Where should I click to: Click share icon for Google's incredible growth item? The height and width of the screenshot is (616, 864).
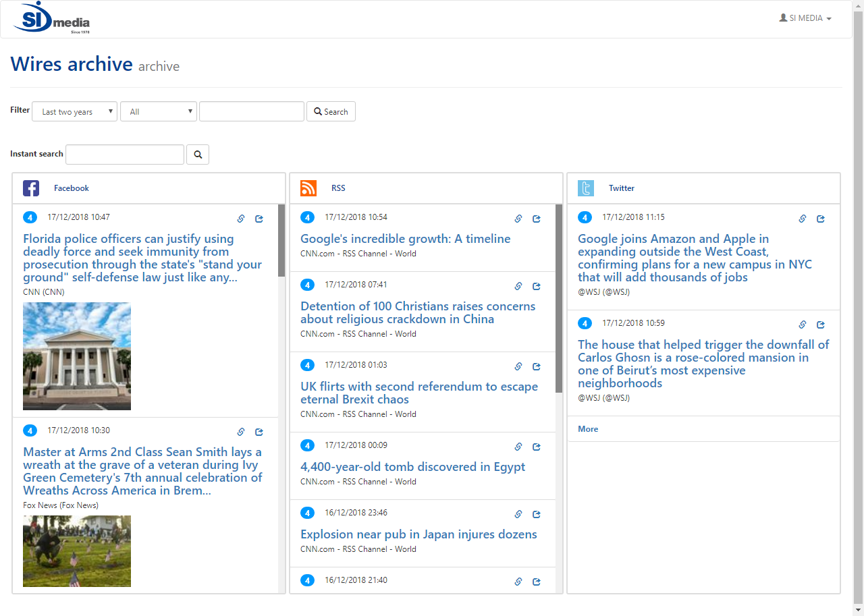pos(537,219)
